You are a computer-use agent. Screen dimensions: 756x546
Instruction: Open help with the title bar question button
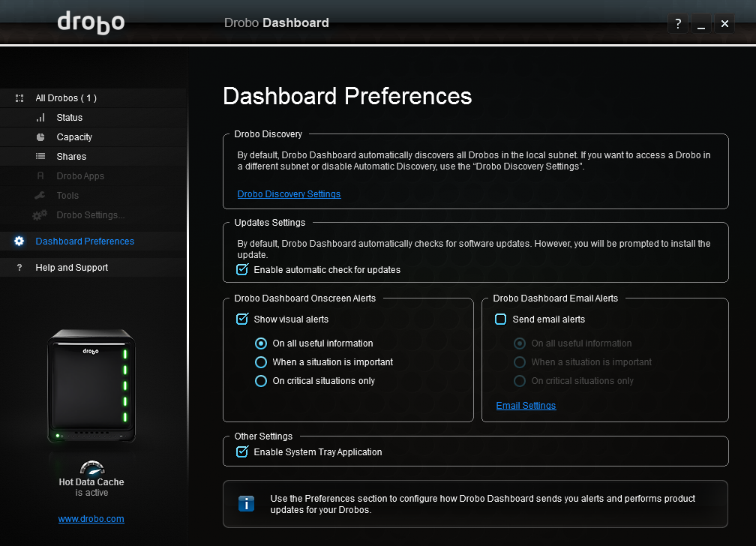678,24
